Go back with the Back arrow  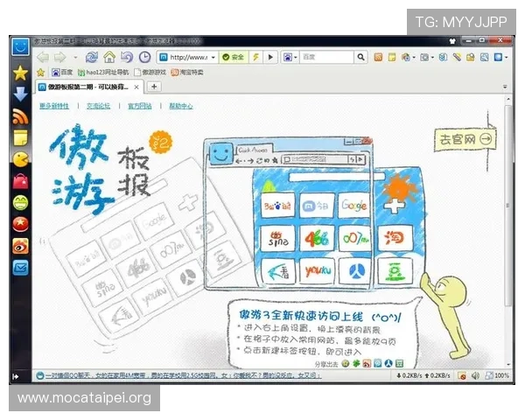click(x=43, y=57)
